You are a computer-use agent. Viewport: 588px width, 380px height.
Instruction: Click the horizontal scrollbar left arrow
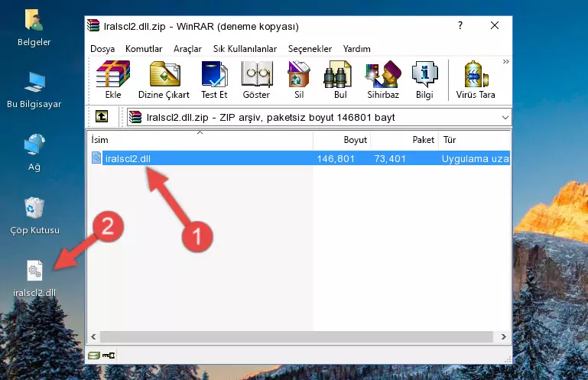pos(93,337)
